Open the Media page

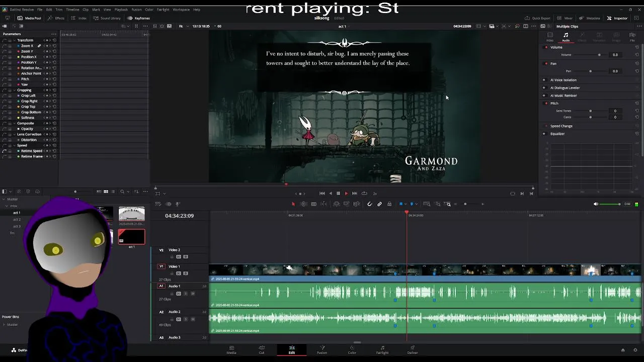231,349
